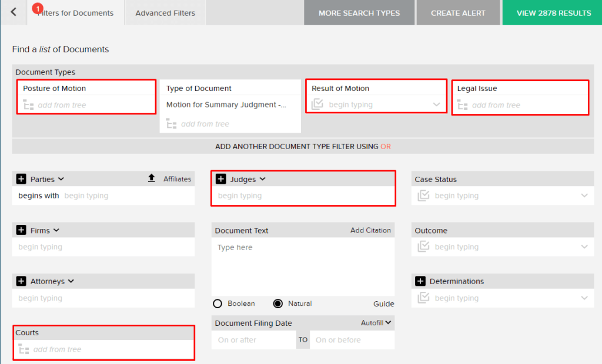Click VIEW 2878 RESULTS button
Image resolution: width=602 pixels, height=364 pixels.
[553, 13]
